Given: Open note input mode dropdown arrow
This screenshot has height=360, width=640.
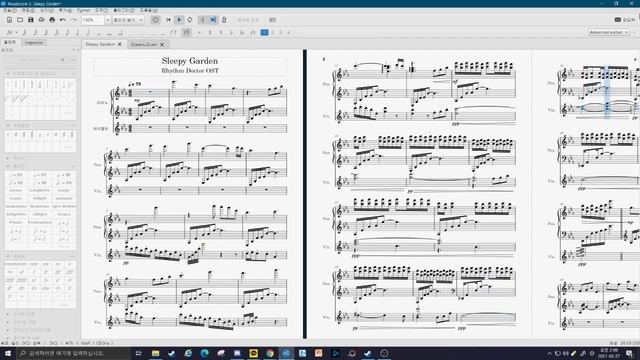Looking at the screenshot, I should tap(16, 32).
